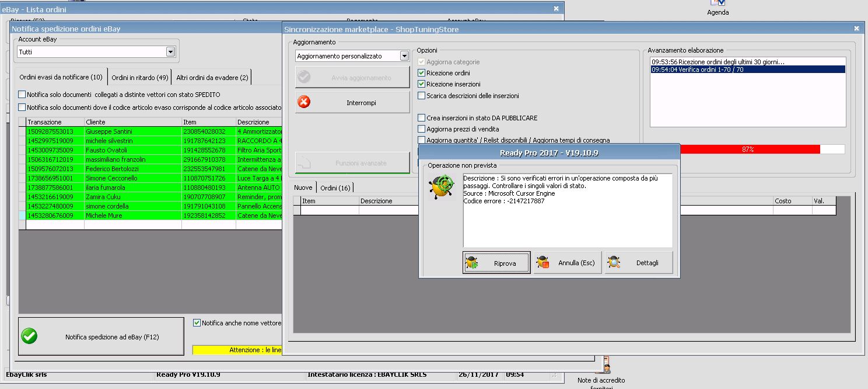Click the red 87% progress bar
Image resolution: width=868 pixels, height=389 pixels.
pos(750,150)
